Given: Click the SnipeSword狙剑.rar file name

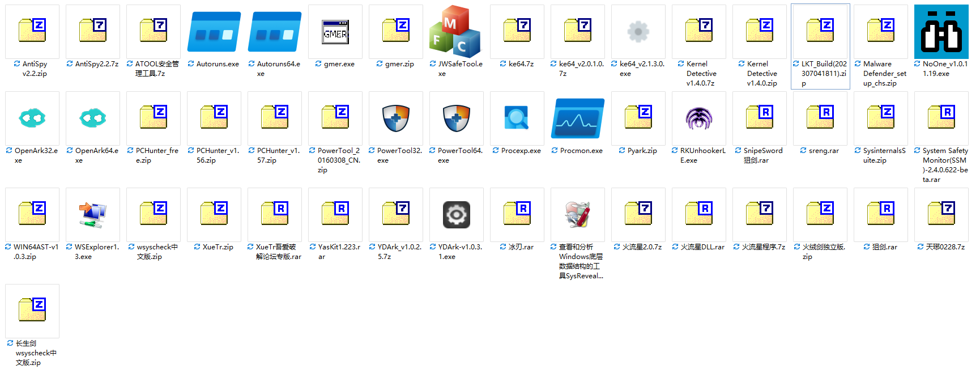Looking at the screenshot, I should tap(763, 155).
